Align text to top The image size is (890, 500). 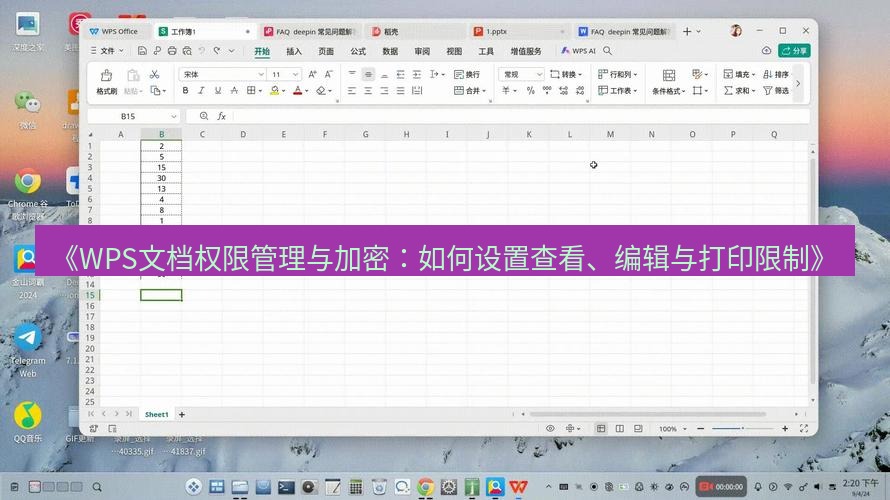pyautogui.click(x=352, y=74)
